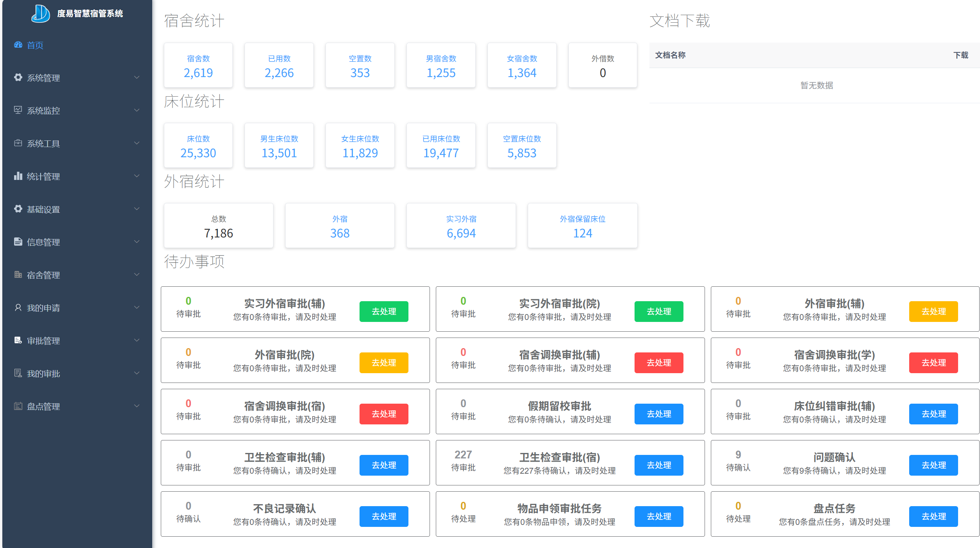Expand the 基础设置 chevron arrow
Screen dimensions: 980x548
pyautogui.click(x=137, y=209)
